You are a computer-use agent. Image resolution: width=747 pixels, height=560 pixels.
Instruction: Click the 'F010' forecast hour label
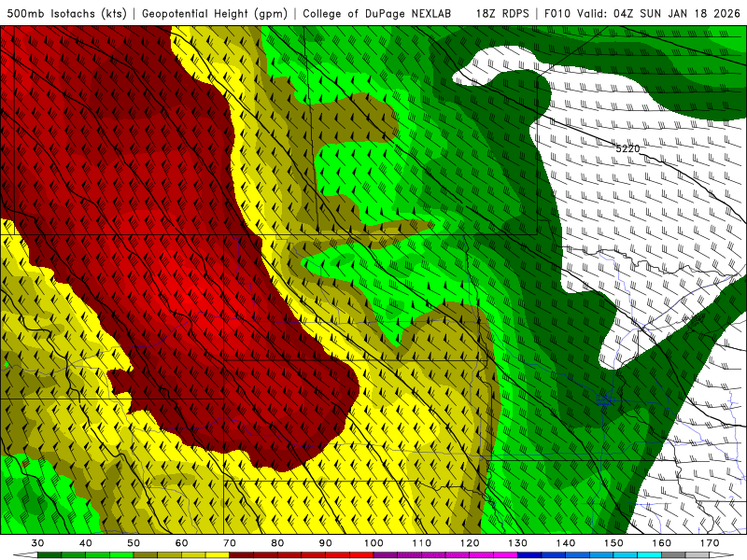tap(557, 13)
